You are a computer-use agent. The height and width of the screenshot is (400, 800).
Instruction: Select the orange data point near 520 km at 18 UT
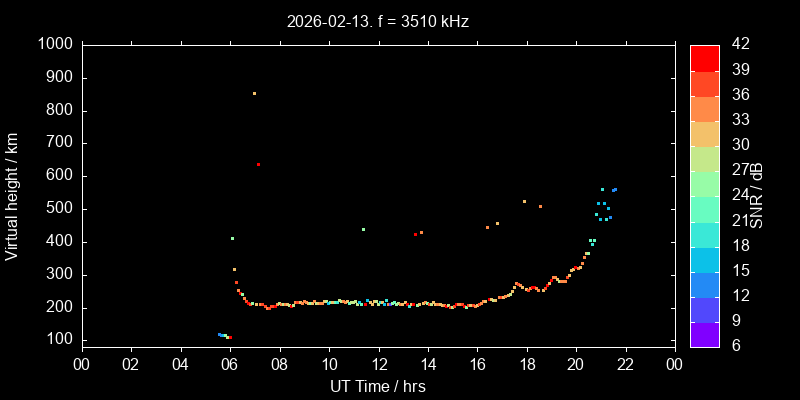(x=524, y=201)
